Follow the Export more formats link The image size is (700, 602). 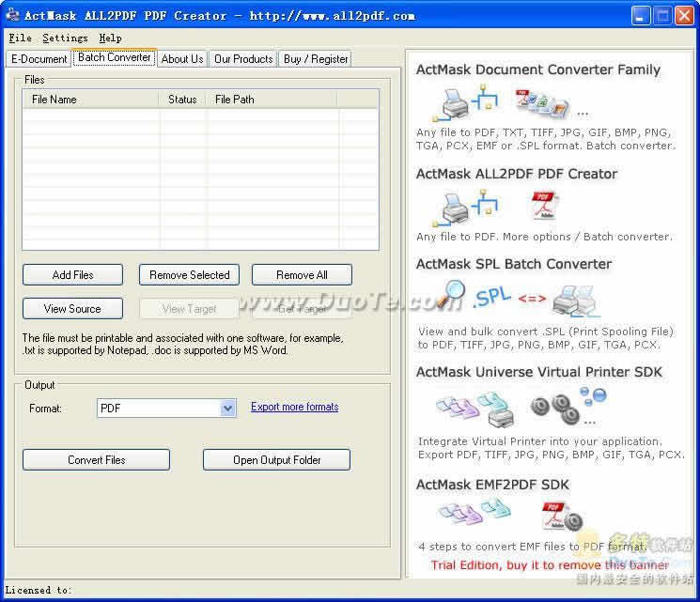point(294,408)
